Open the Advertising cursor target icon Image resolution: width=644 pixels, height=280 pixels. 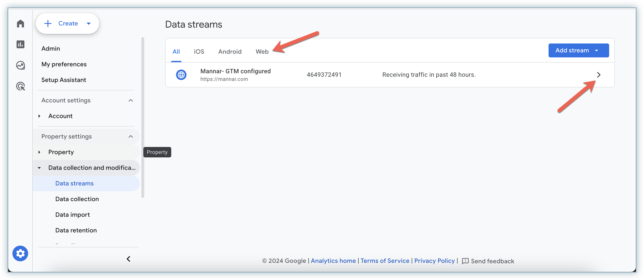coord(20,86)
